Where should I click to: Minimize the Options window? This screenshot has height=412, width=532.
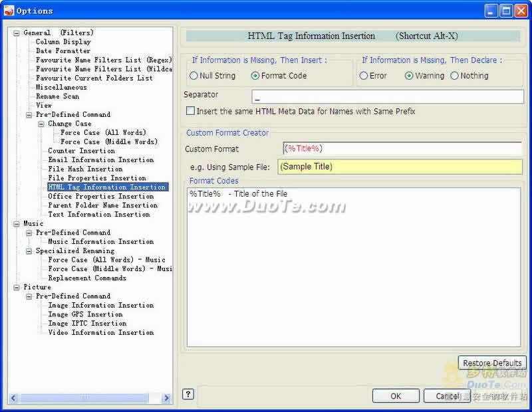(491, 11)
